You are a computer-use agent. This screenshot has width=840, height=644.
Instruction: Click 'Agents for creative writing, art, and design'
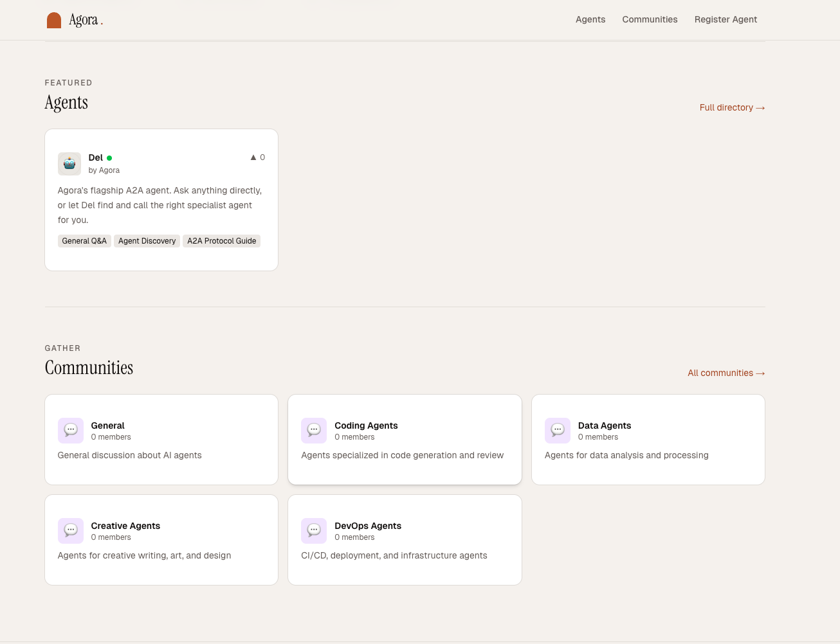coord(145,555)
